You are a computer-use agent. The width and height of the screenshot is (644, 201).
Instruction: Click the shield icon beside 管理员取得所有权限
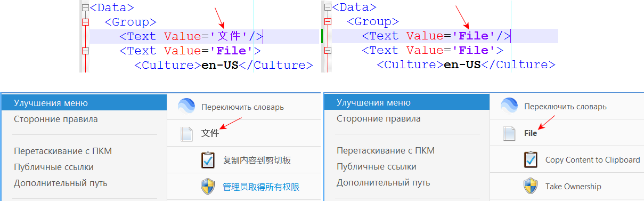tap(208, 187)
